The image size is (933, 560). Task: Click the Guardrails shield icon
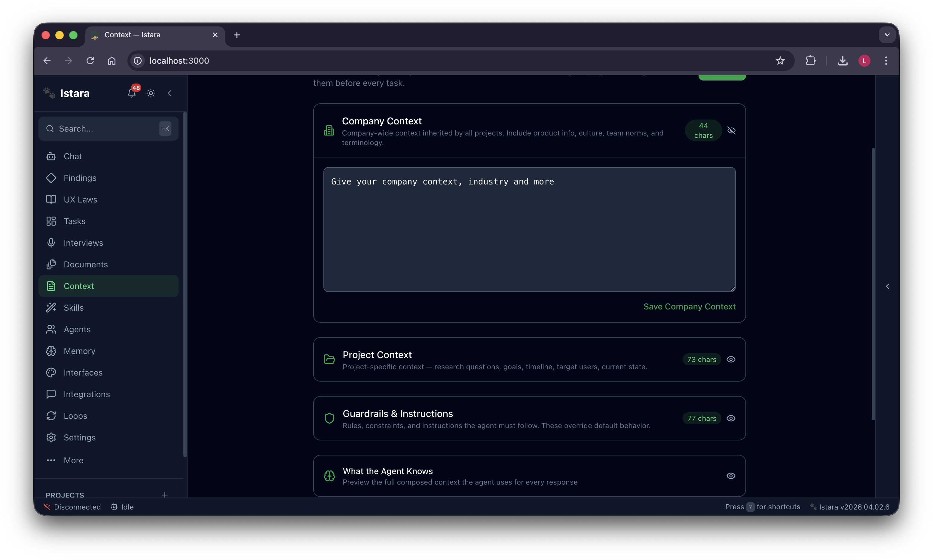[329, 418]
